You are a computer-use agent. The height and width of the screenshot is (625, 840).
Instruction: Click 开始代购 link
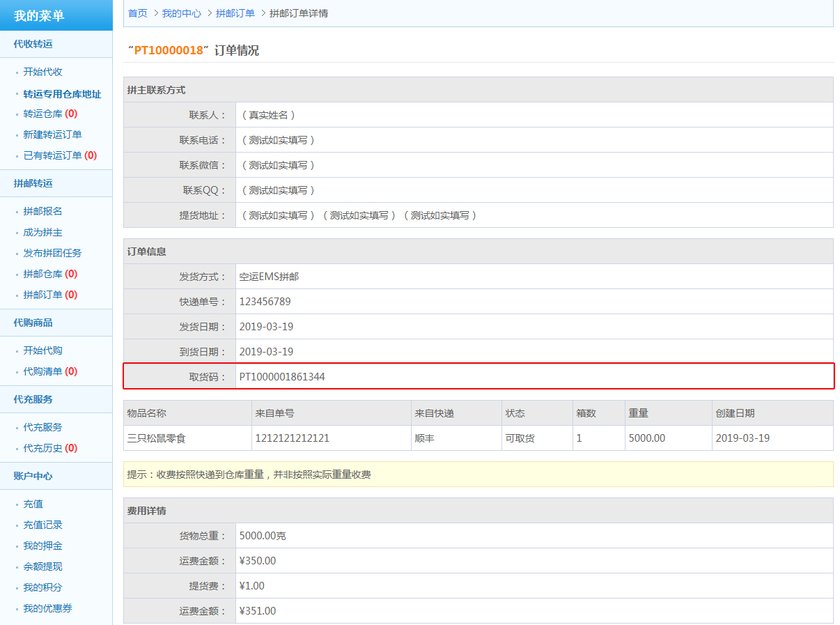pos(42,350)
